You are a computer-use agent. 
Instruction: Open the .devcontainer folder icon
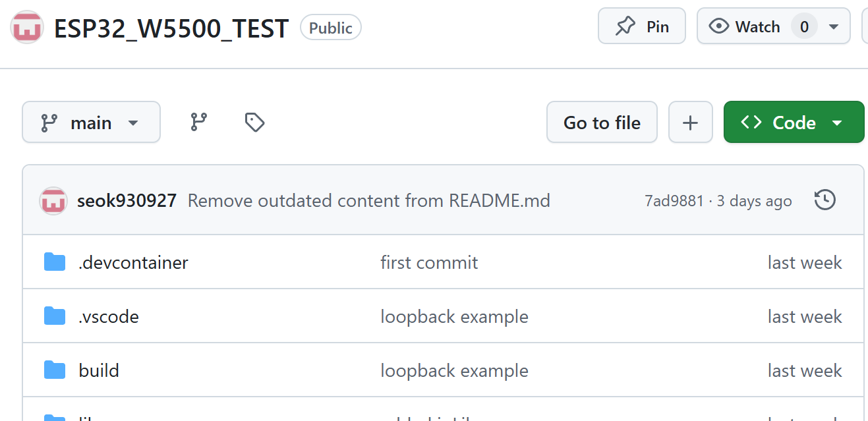55,262
